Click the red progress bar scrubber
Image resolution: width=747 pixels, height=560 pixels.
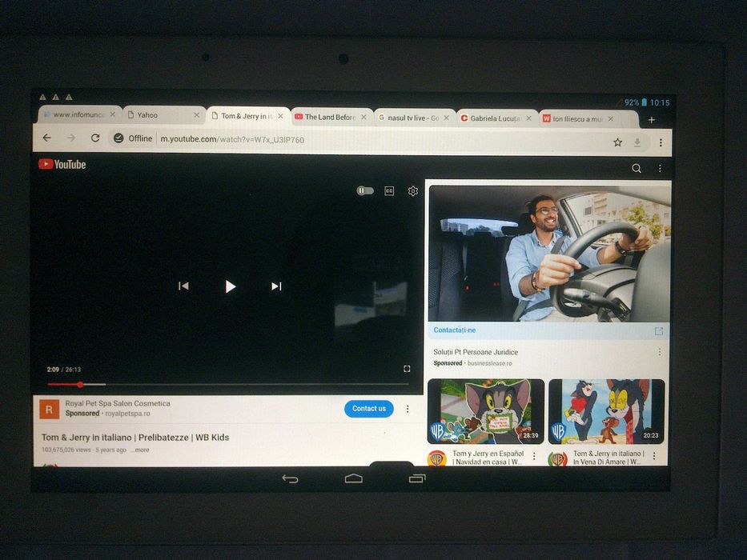[80, 384]
